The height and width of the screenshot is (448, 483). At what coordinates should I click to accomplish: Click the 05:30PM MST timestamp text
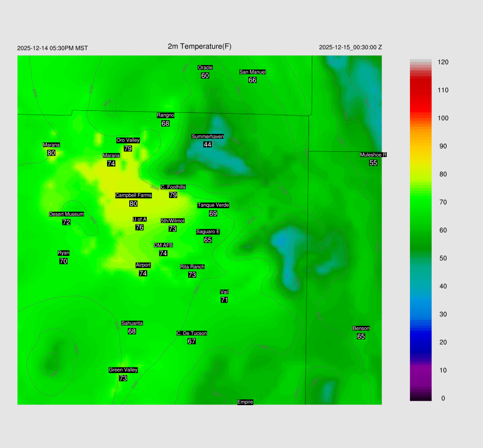(x=52, y=48)
